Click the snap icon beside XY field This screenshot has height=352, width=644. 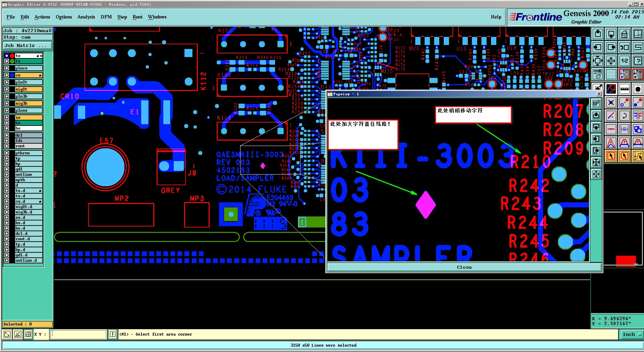click(x=28, y=334)
